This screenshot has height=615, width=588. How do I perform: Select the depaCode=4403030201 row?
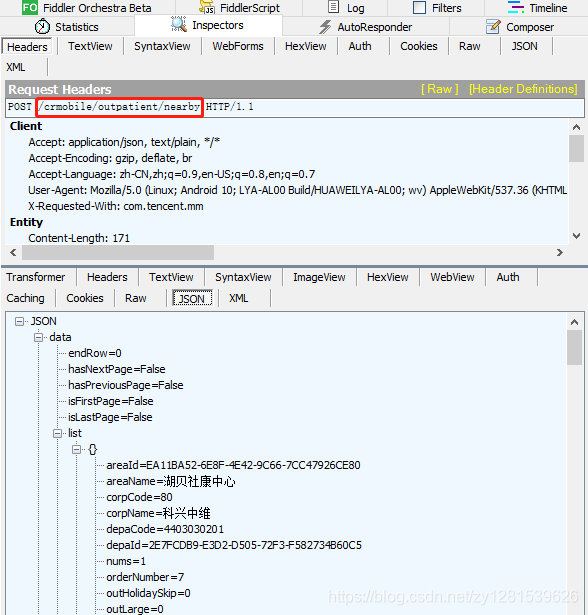click(165, 529)
